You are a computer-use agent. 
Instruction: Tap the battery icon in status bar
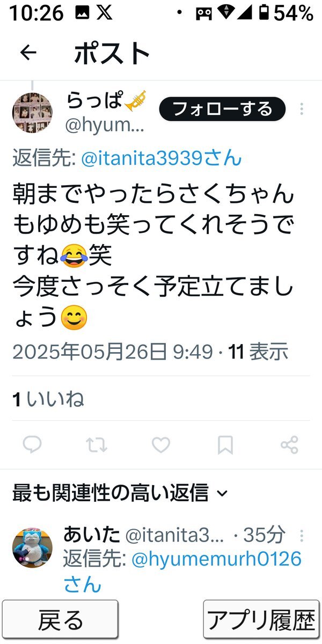pyautogui.click(x=263, y=13)
